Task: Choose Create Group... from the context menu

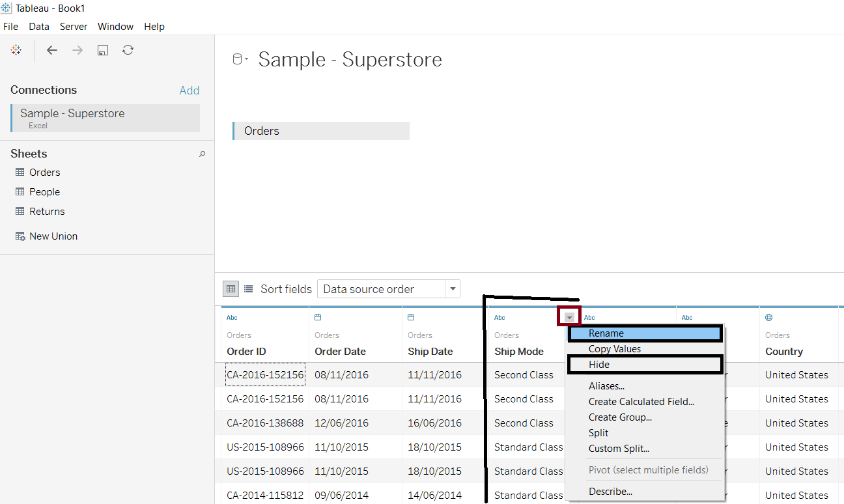Action: [645, 417]
